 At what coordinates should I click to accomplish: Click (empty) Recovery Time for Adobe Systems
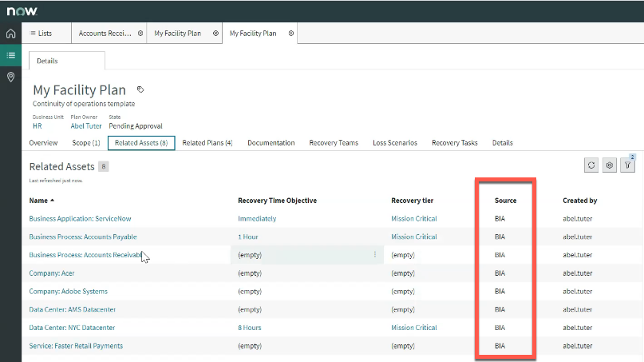(x=250, y=291)
